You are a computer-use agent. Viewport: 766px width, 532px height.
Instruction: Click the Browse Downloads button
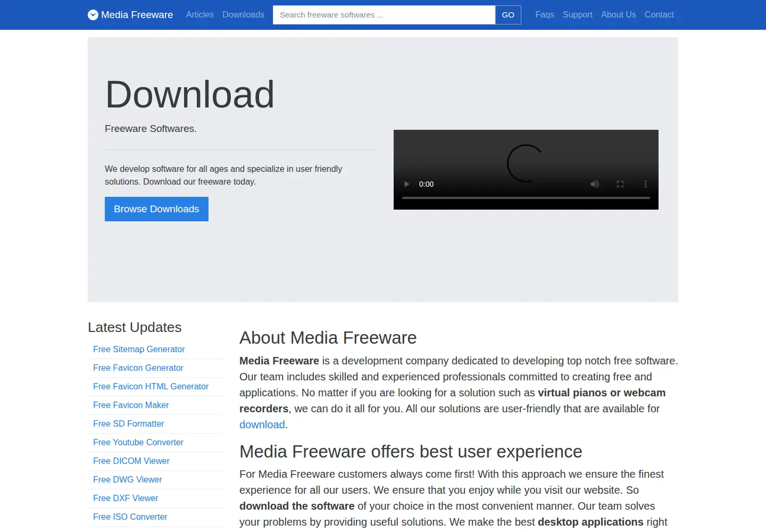156,209
